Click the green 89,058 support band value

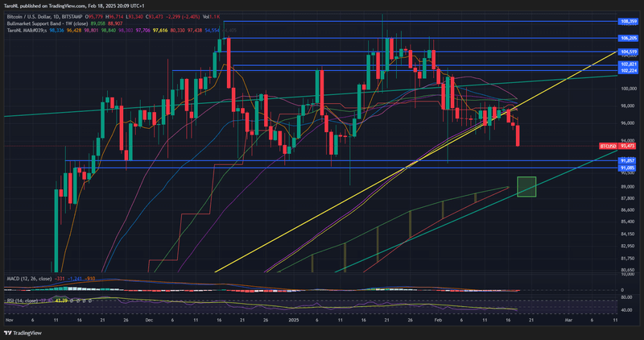pyautogui.click(x=98, y=23)
